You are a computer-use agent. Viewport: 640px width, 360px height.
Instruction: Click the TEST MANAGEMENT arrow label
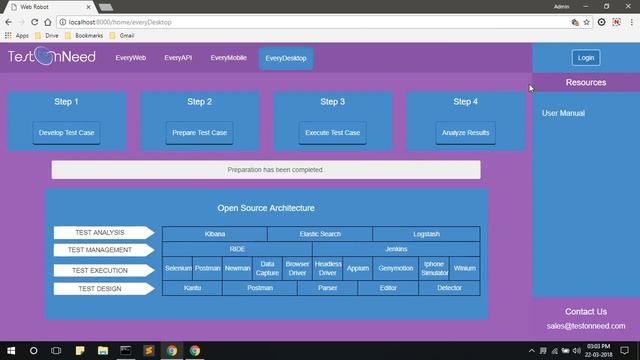pos(104,250)
